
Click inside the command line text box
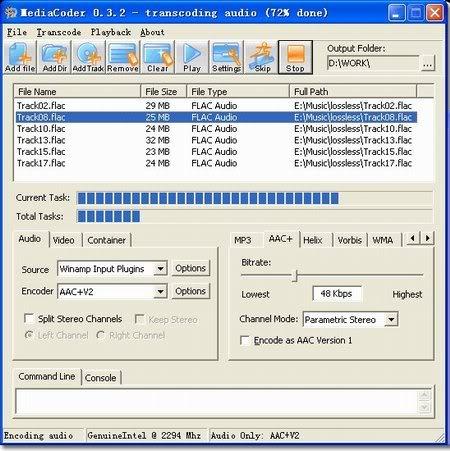[x=216, y=401]
